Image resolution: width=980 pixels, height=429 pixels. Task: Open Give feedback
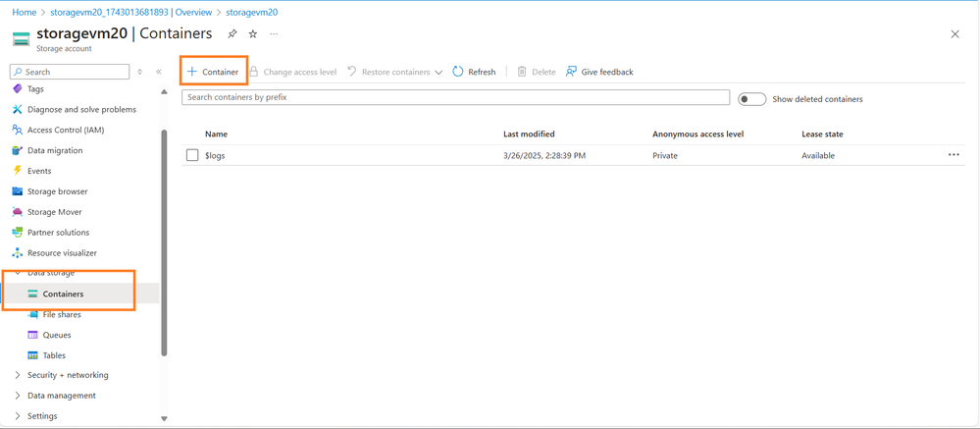pos(599,72)
